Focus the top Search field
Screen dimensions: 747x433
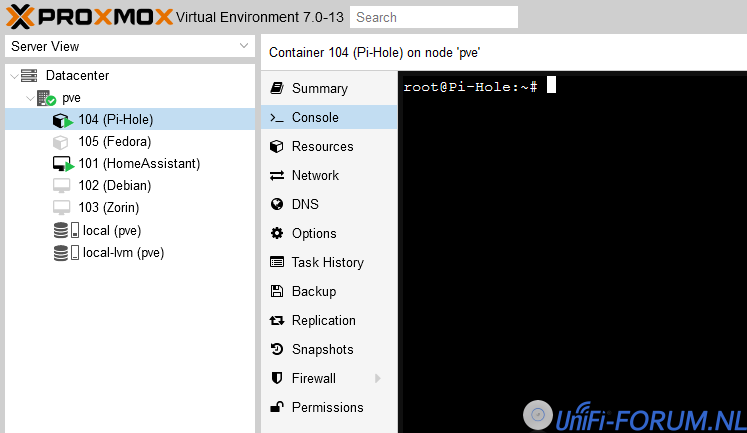434,17
